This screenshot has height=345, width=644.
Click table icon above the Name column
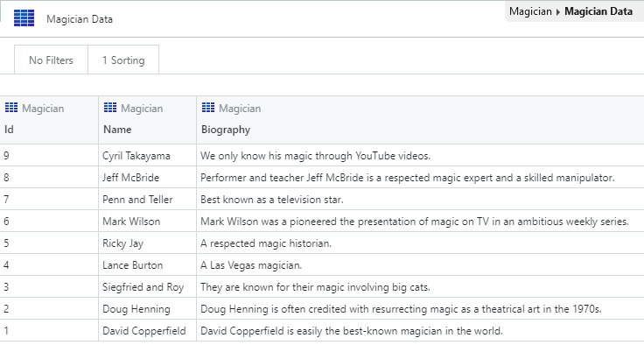(x=110, y=108)
